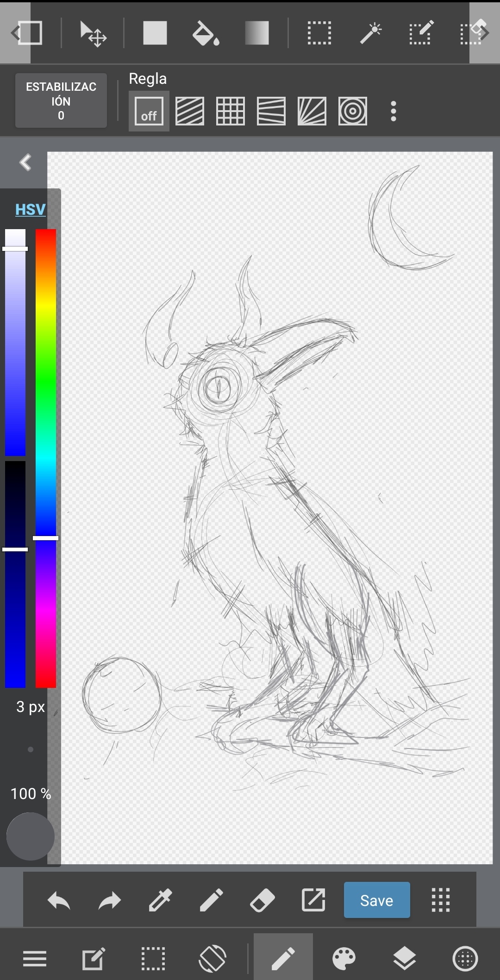
Task: Open the selection menu
Action: [x=153, y=959]
